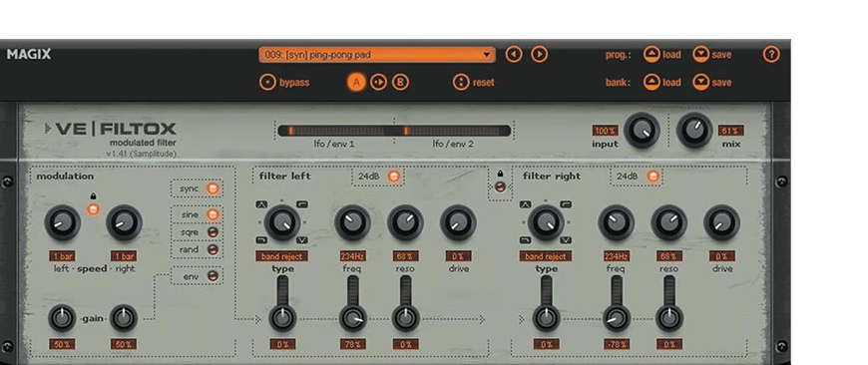
Task: Click the MAGIX logo
Action: coord(29,54)
